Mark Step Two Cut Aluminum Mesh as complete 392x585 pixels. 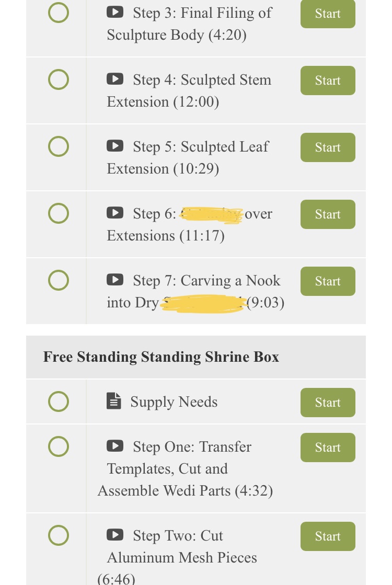click(x=59, y=535)
